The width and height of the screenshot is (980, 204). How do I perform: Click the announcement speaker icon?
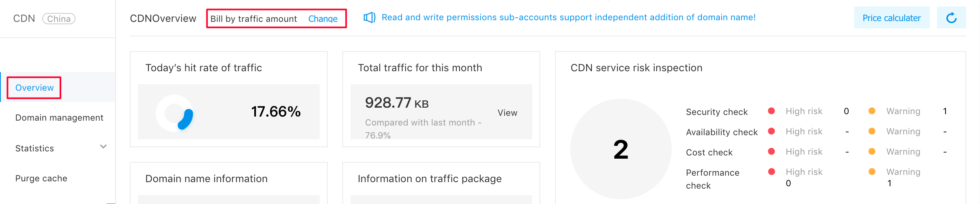[x=369, y=17]
